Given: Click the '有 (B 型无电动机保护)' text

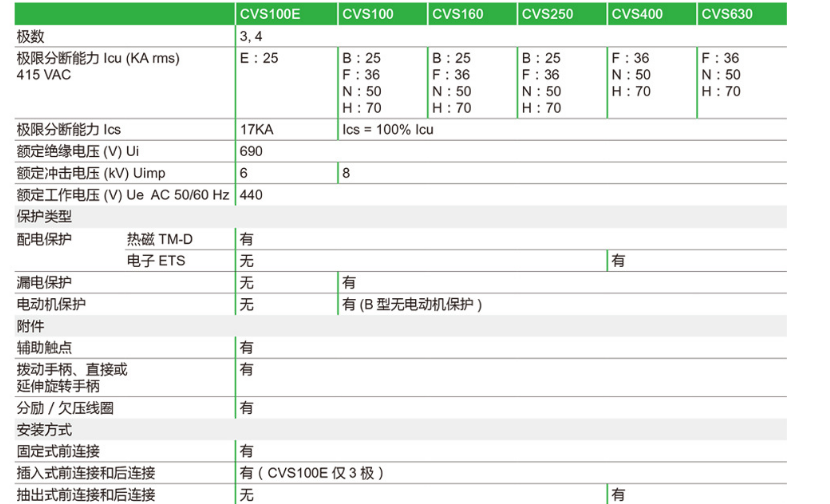Looking at the screenshot, I should pyautogui.click(x=412, y=304).
